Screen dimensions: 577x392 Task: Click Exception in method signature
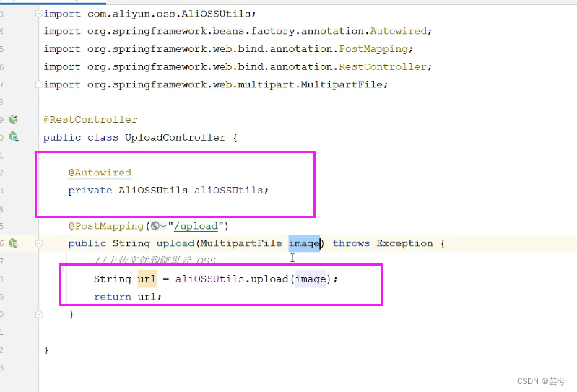point(404,243)
